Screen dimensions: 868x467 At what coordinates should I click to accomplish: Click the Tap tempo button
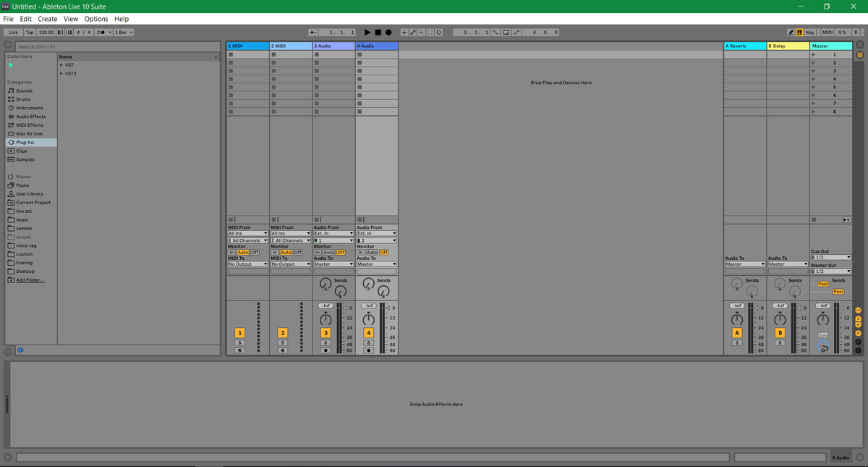tap(30, 33)
